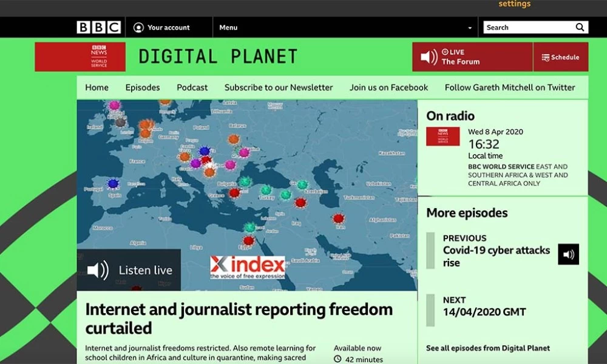The image size is (607, 364).
Task: Click the Listen live speaker icon
Action: click(x=98, y=270)
